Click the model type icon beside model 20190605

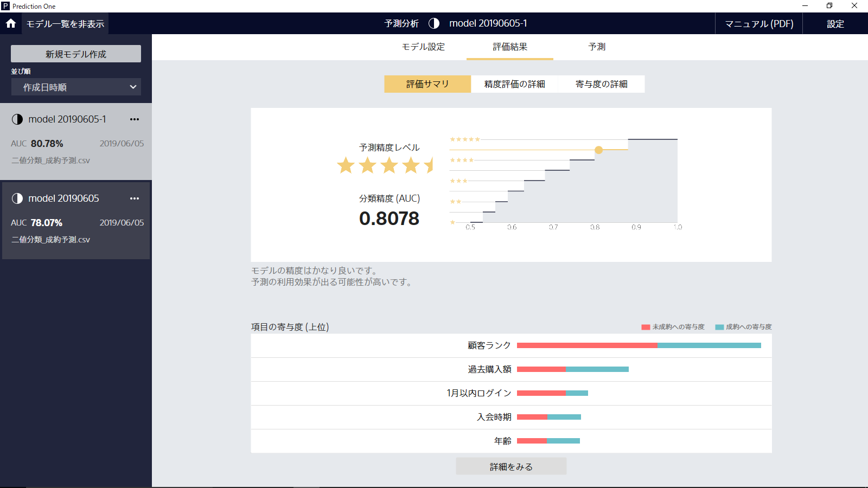[16, 198]
